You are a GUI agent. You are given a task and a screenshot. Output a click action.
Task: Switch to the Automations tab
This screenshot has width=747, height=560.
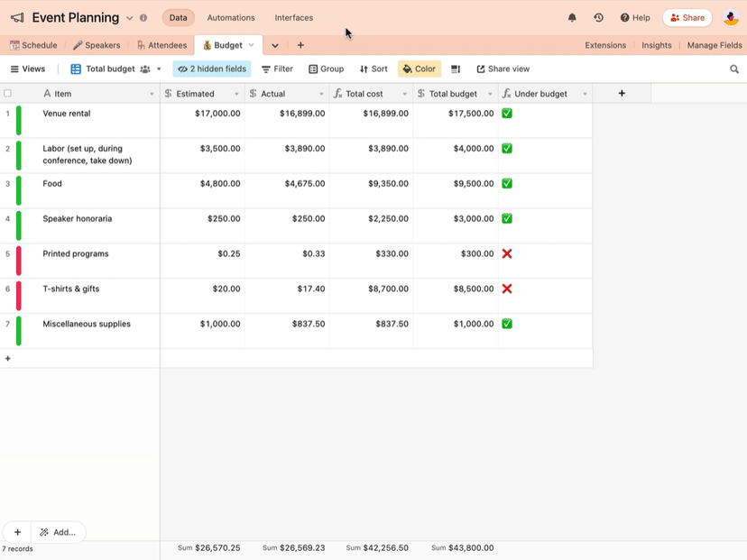231,17
